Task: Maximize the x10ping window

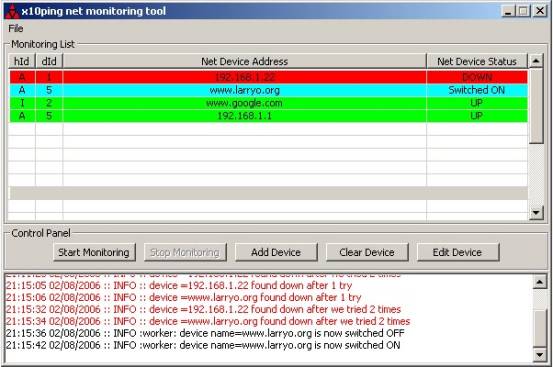Action: (x=523, y=11)
